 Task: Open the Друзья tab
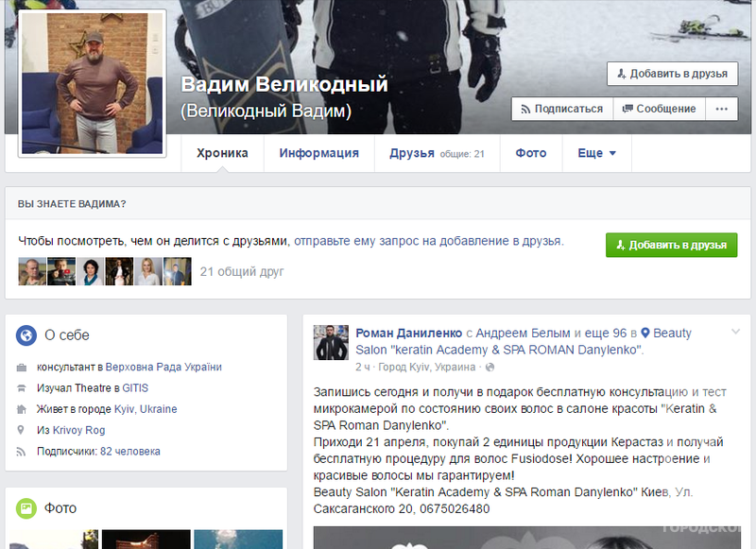pos(412,153)
